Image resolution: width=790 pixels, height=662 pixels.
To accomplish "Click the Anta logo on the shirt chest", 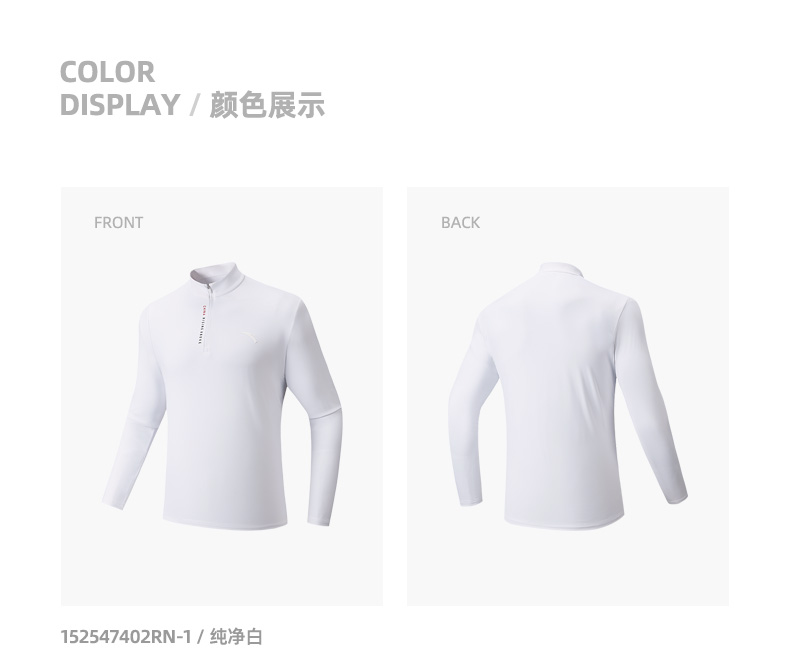I will click(x=249, y=338).
